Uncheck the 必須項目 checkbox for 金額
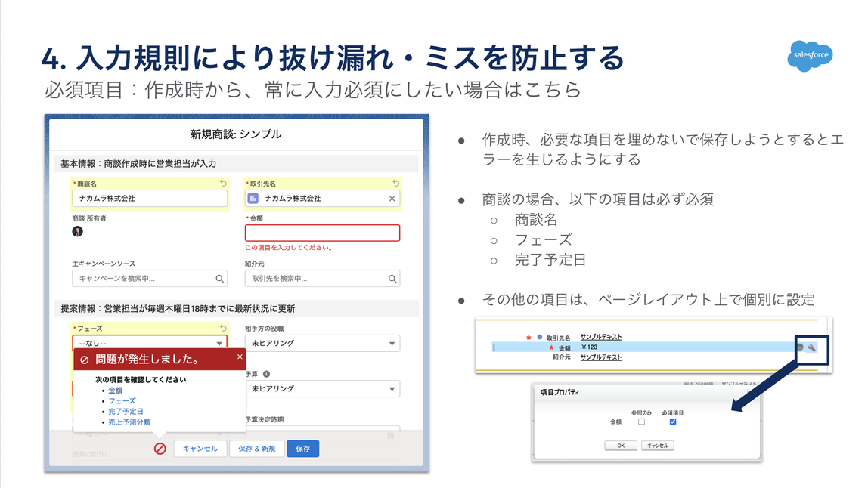Screen dimensions: 868x488 click(673, 422)
